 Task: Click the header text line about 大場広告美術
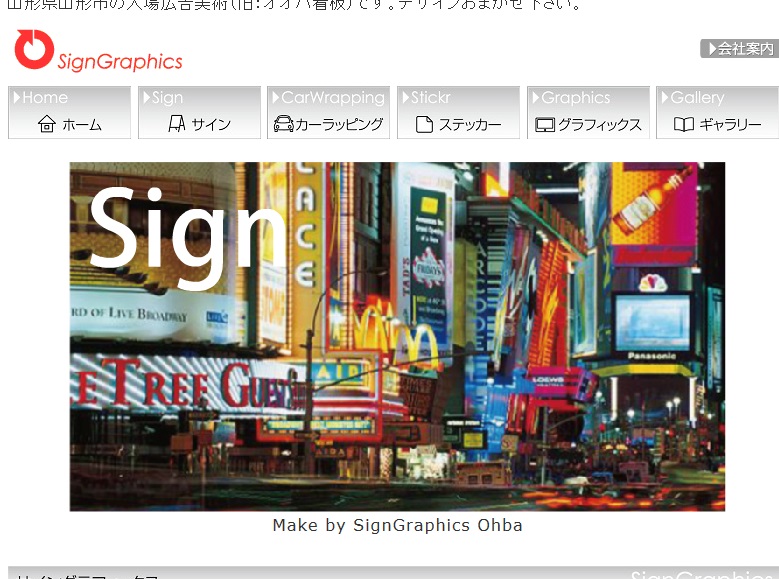[294, 5]
